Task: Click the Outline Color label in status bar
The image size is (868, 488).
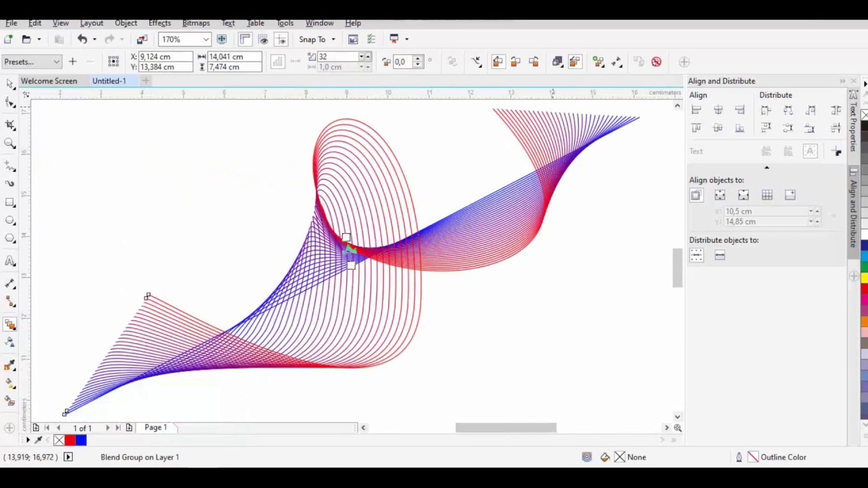Action: [783, 457]
